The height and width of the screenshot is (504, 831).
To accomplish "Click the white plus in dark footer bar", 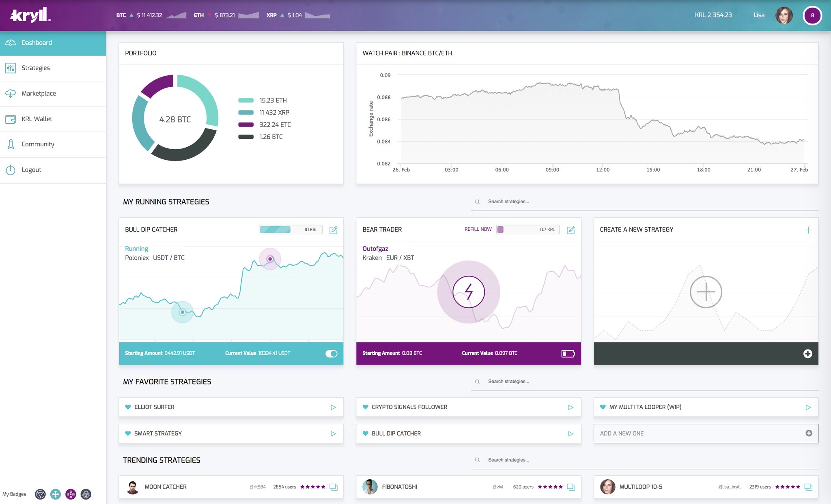I will pos(808,354).
